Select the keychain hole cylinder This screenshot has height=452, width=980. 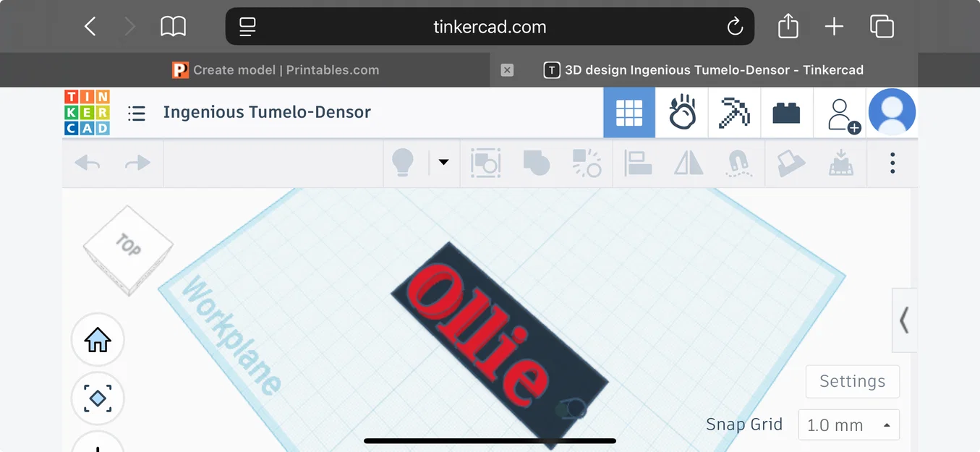(x=573, y=410)
